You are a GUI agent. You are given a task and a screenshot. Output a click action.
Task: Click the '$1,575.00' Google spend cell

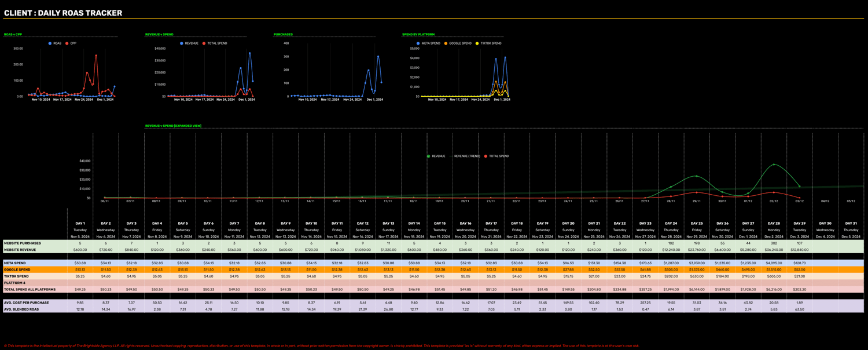697,269
